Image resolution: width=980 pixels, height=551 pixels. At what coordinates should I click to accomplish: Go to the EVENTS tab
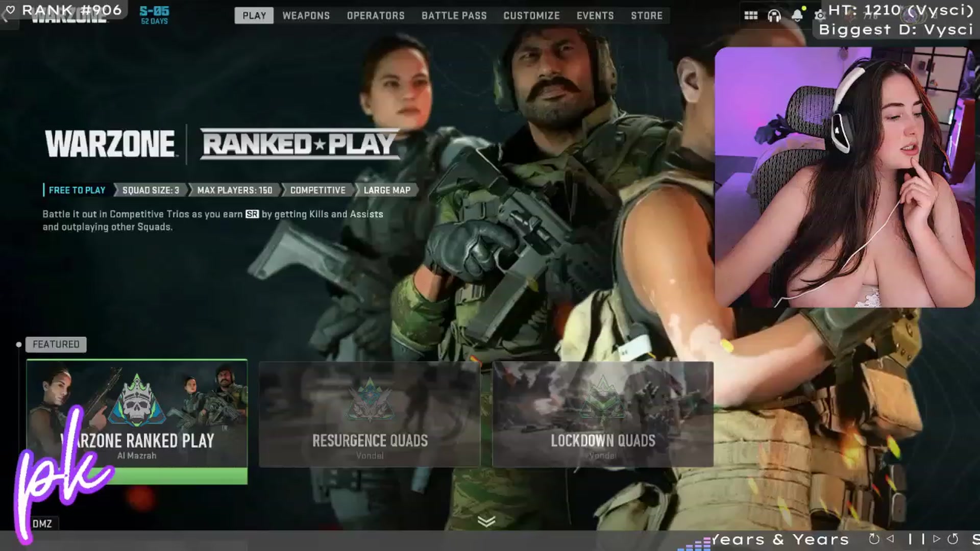point(595,16)
